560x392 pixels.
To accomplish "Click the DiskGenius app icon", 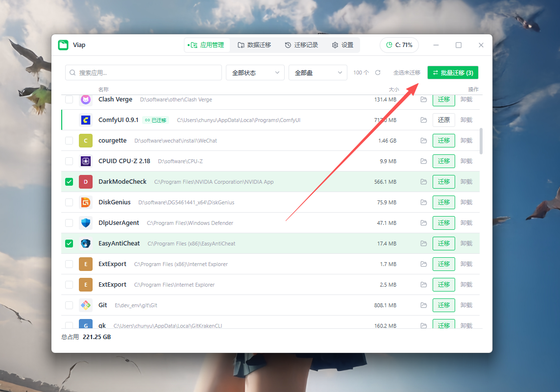I will pyautogui.click(x=86, y=202).
